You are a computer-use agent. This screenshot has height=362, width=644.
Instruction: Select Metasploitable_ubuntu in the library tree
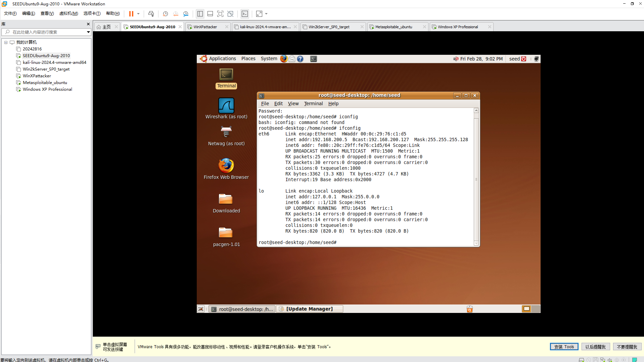pos(45,83)
